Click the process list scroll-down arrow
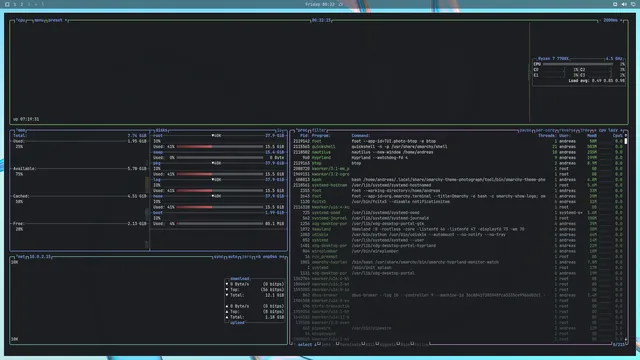 (x=626, y=339)
